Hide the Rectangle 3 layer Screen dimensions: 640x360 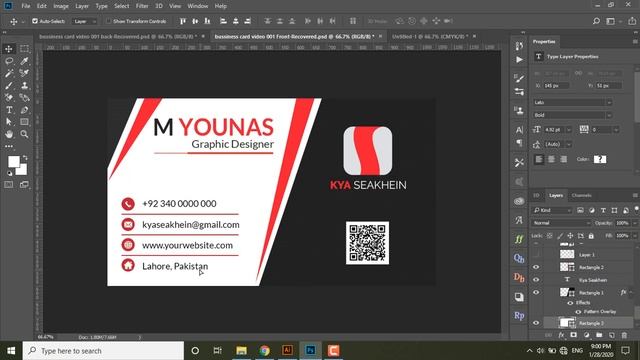coord(536,323)
